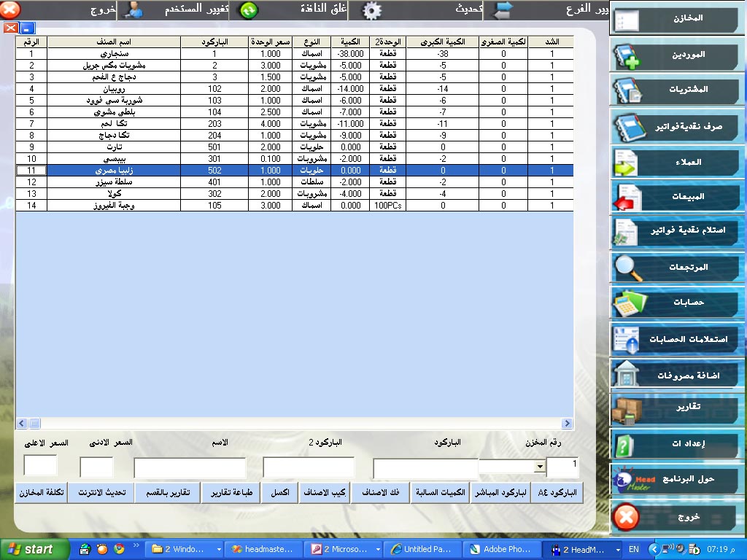Open the المرتجعات returns magnifier icon
The width and height of the screenshot is (747, 560).
(627, 268)
